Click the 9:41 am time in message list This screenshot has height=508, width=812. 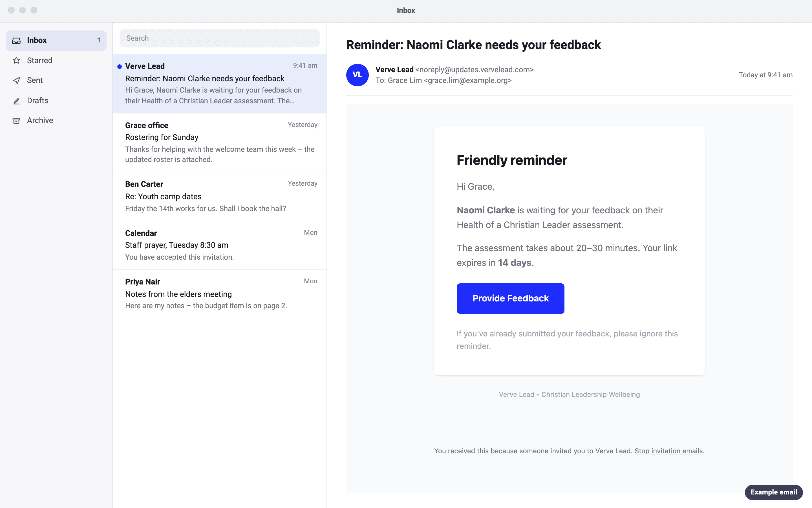click(x=305, y=65)
